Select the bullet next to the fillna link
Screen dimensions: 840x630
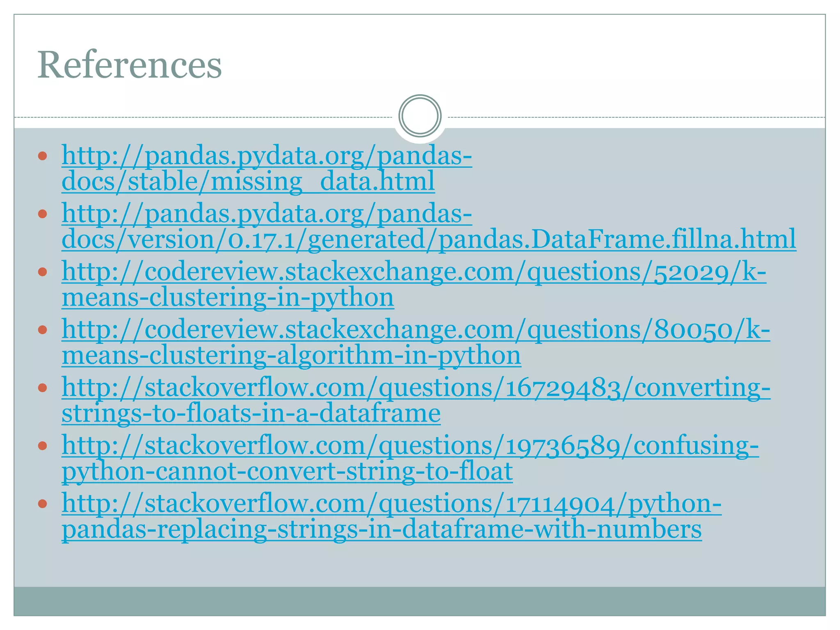click(43, 214)
